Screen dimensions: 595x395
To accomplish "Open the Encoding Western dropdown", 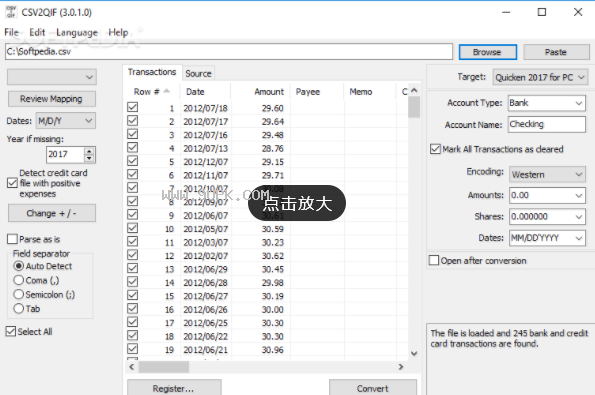I will point(547,175).
